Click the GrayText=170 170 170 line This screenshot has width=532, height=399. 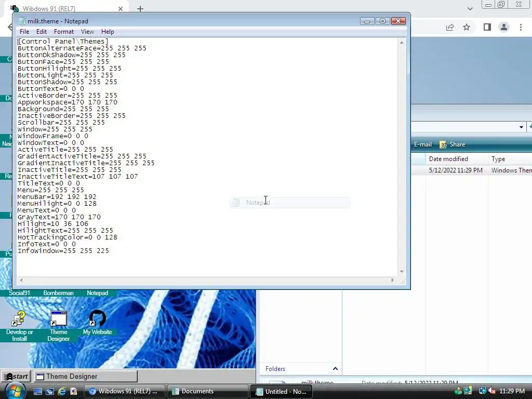click(59, 217)
